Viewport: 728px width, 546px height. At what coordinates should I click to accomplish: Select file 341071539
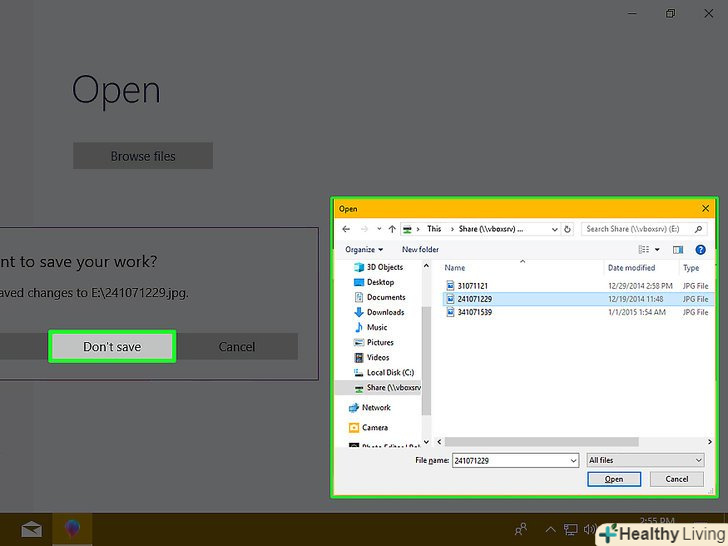point(474,312)
